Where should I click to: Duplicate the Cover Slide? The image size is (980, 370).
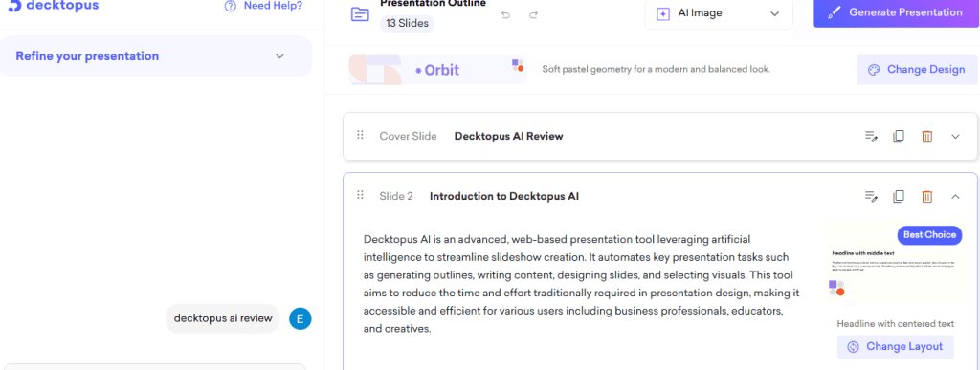(x=898, y=136)
